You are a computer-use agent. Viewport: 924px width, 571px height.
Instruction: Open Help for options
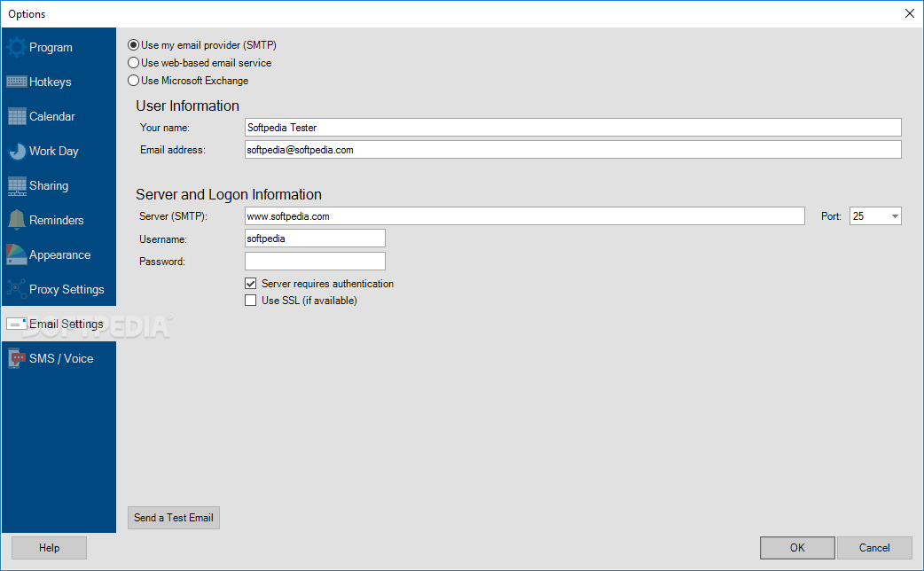tap(49, 547)
